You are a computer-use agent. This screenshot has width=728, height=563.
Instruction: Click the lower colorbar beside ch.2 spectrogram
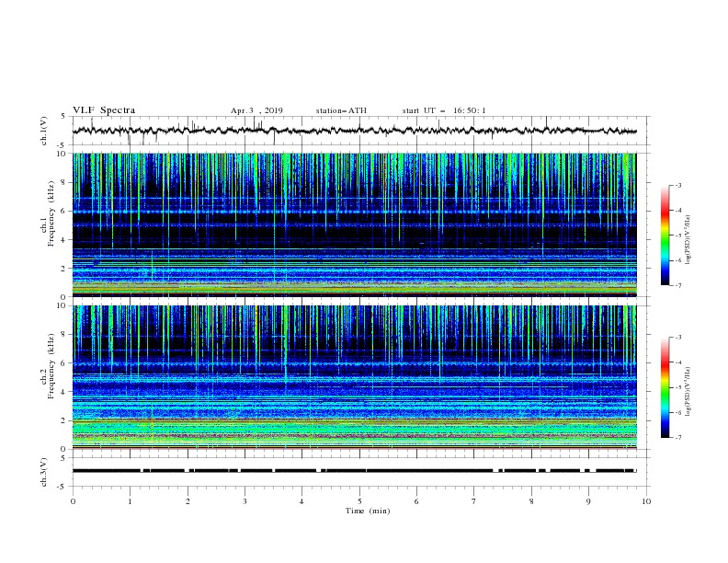(x=665, y=387)
